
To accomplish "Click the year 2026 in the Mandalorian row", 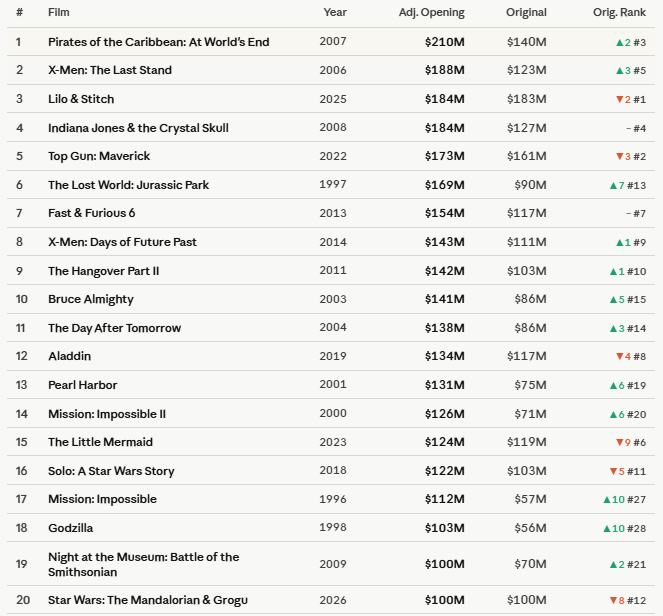I will 333,600.
